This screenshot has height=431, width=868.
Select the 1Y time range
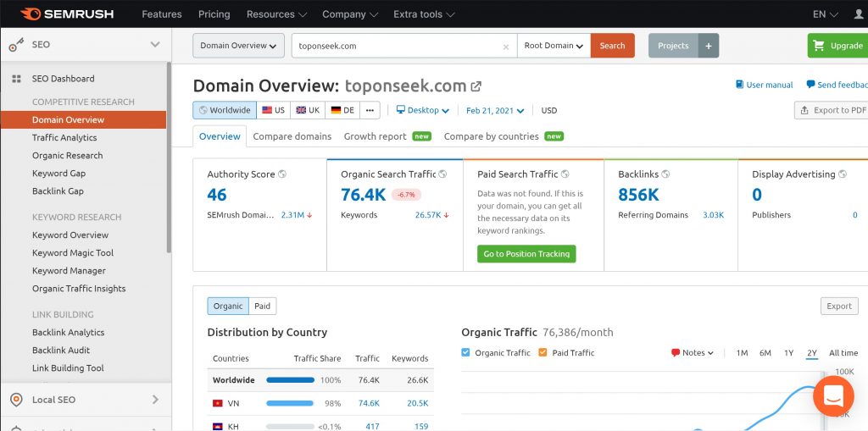point(788,353)
